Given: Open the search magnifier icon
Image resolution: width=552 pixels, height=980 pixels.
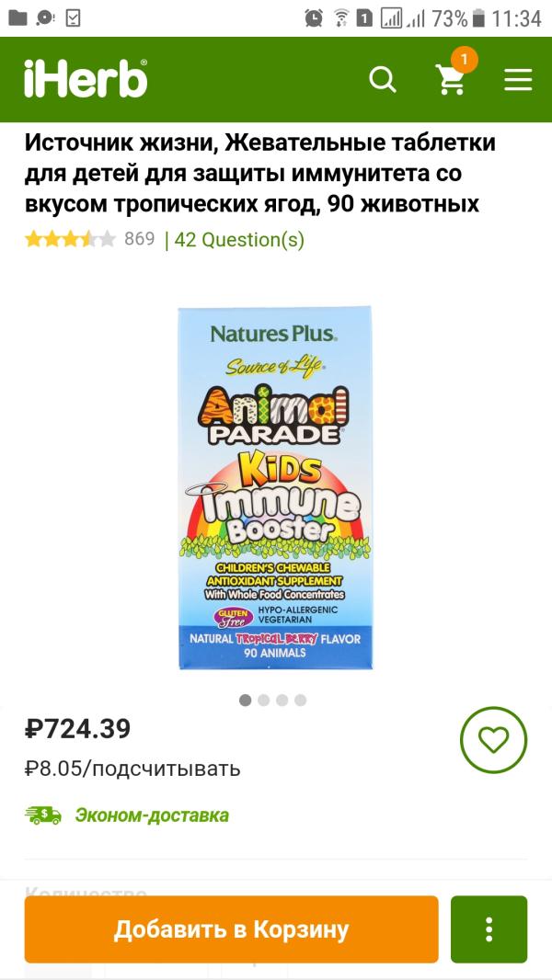Looking at the screenshot, I should [383, 80].
